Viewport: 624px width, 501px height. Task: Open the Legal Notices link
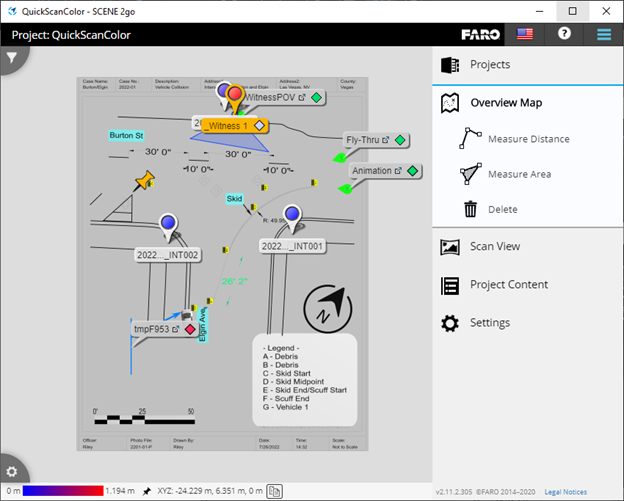(x=566, y=492)
